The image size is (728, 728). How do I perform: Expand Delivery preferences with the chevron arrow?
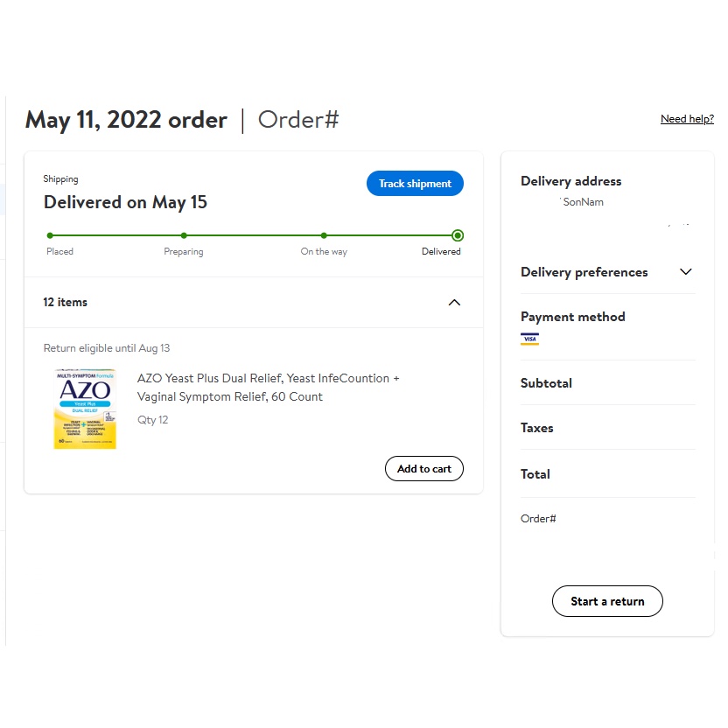click(686, 272)
